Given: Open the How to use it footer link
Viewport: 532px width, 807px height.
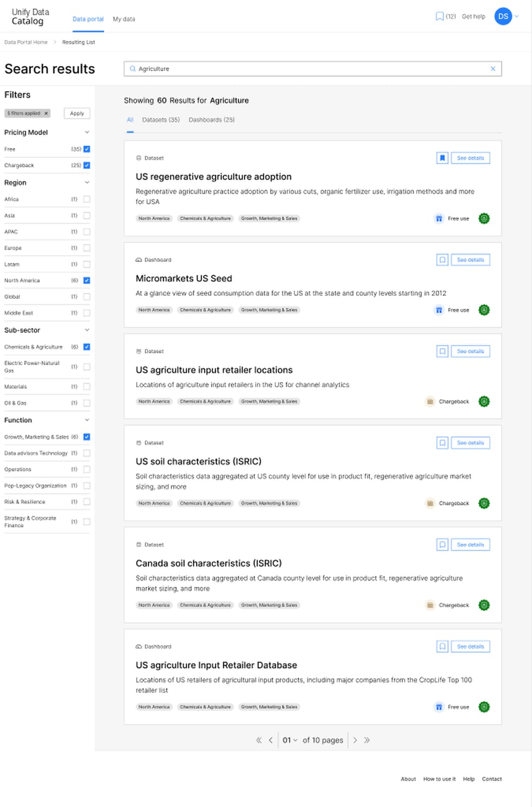Looking at the screenshot, I should click(439, 779).
